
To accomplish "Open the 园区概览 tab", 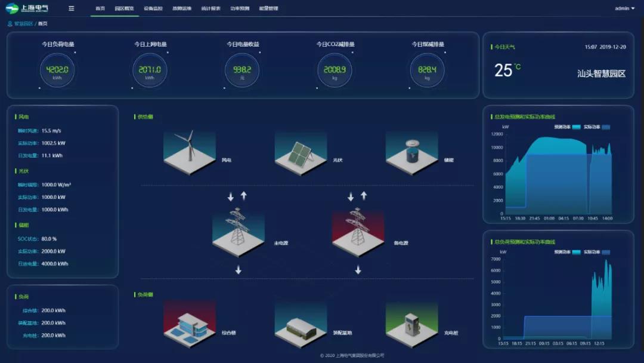I will click(x=124, y=8).
